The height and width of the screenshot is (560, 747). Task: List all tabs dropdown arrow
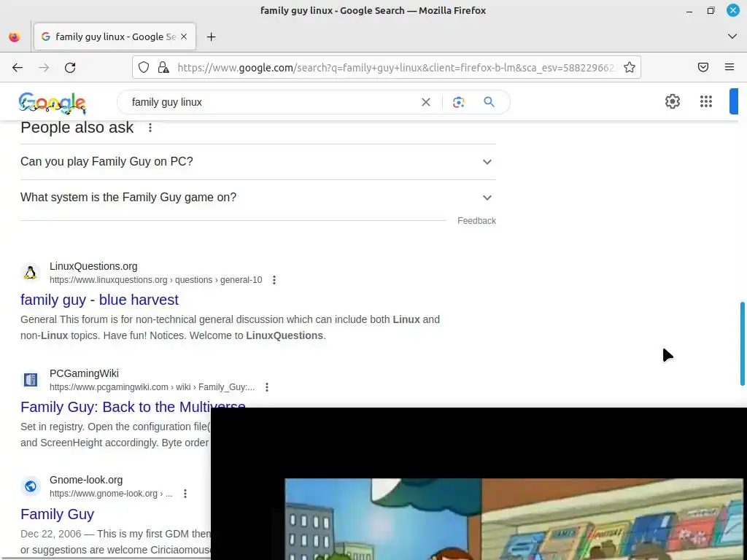pyautogui.click(x=732, y=36)
